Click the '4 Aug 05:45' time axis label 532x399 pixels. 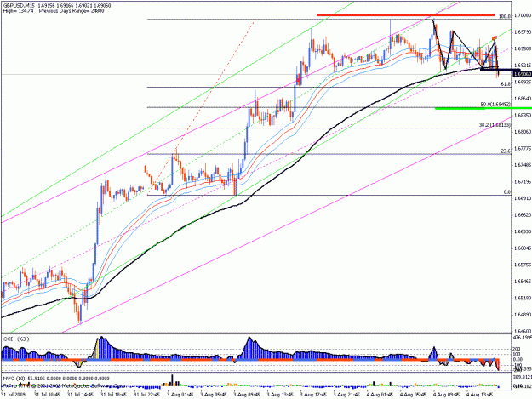pos(413,395)
